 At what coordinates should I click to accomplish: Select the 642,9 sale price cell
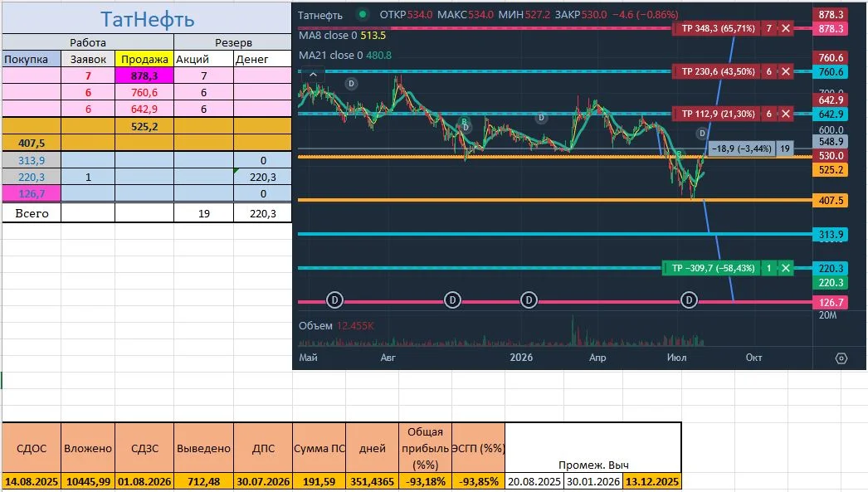tap(144, 109)
